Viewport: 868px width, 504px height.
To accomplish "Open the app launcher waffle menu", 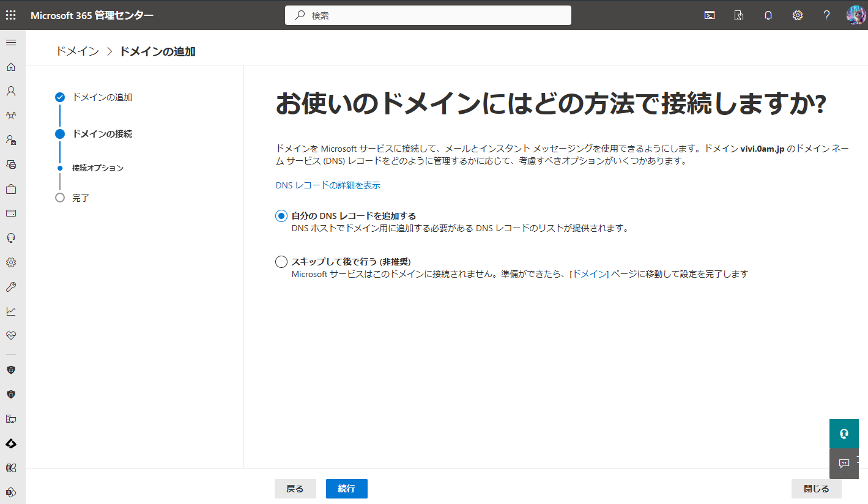I will [11, 15].
